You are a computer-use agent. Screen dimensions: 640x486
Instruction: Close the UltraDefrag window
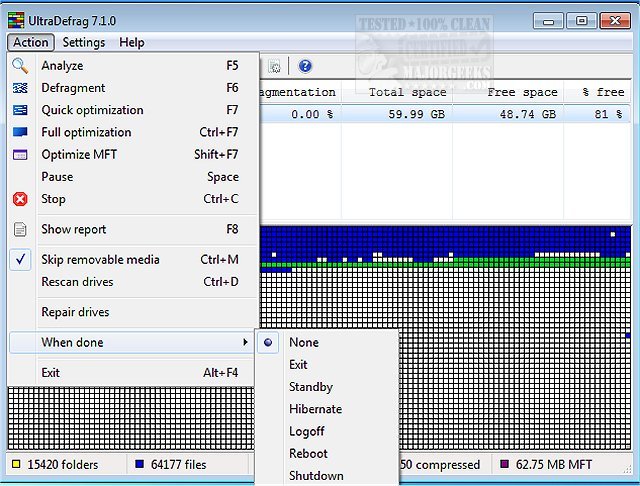[x=615, y=21]
